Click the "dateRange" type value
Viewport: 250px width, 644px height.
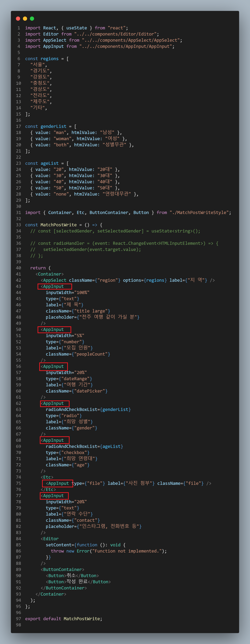tap(76, 379)
